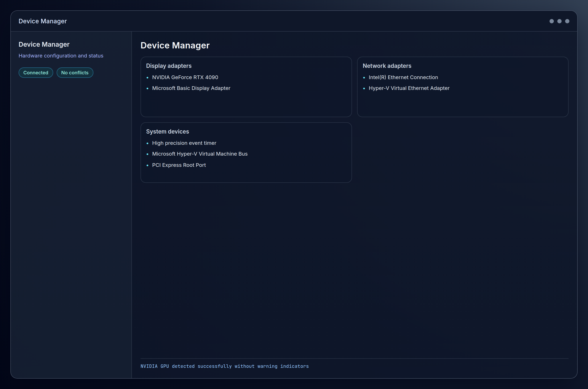Click the middle window control dot
588x389 pixels.
pyautogui.click(x=559, y=21)
